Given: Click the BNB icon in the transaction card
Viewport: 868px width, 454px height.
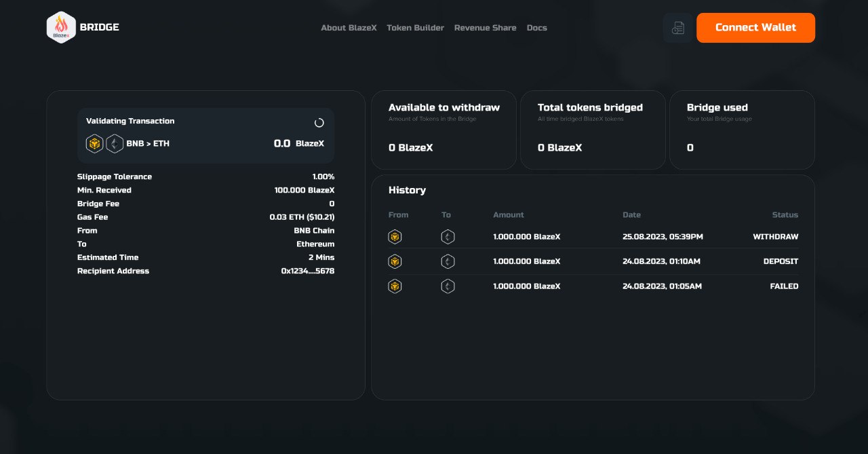Looking at the screenshot, I should (x=94, y=144).
